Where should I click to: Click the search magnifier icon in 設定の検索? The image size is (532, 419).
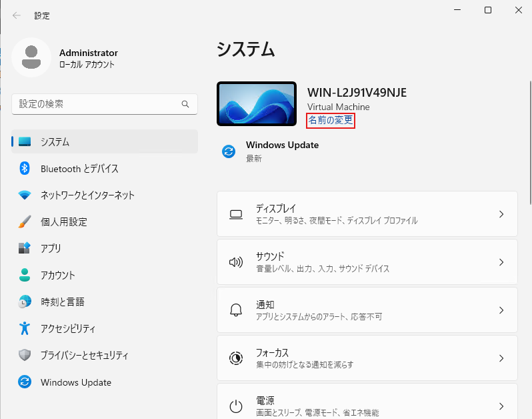[x=185, y=104]
